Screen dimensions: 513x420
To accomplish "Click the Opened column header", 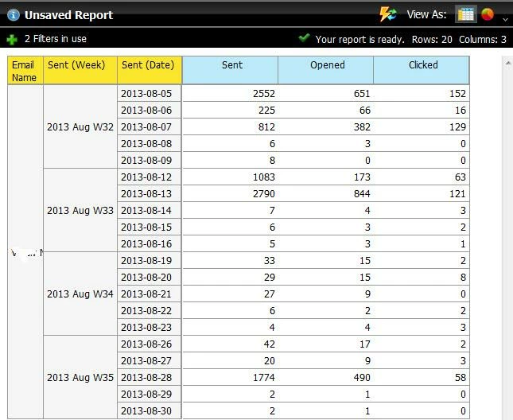I will [326, 70].
